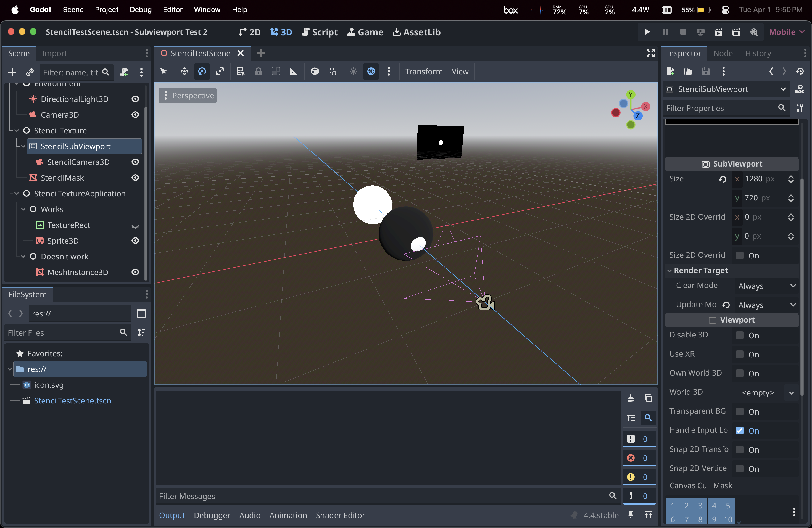812x528 pixels.
Task: Collapse StencilTextureApplication node
Action: [x=17, y=194]
